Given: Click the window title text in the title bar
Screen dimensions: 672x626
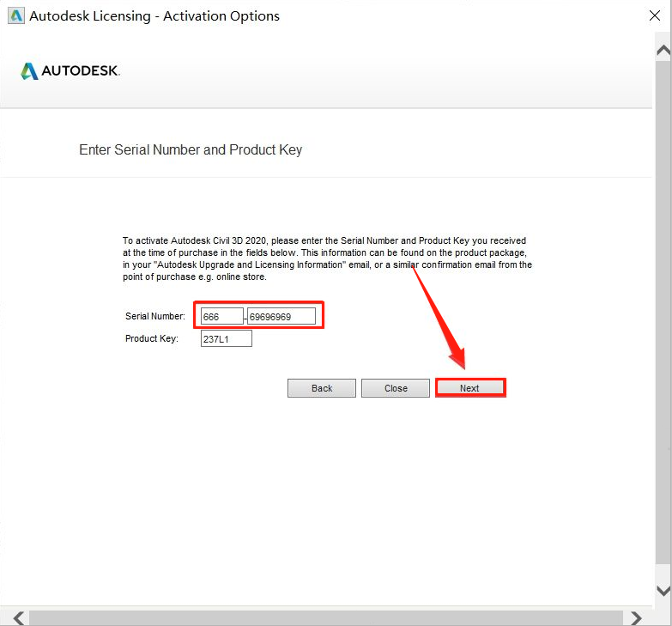Looking at the screenshot, I should pyautogui.click(x=154, y=16).
